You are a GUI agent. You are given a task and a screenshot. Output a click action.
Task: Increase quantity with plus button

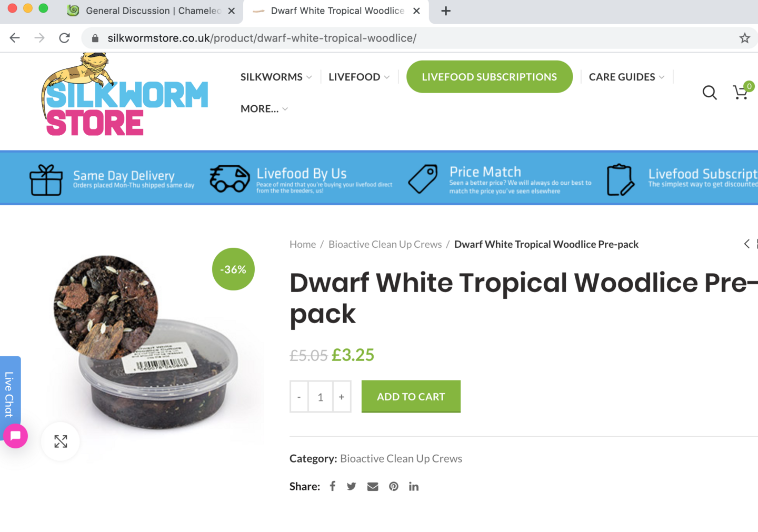click(x=342, y=397)
